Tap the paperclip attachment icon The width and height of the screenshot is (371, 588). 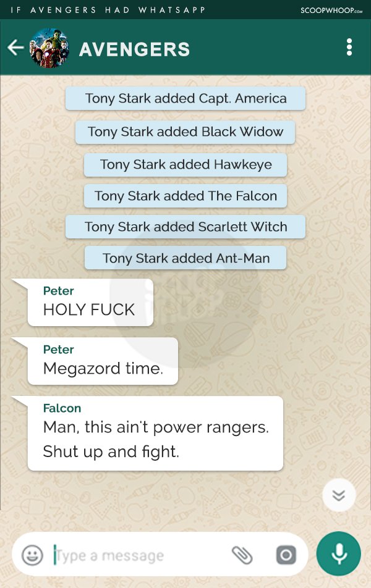click(x=242, y=555)
